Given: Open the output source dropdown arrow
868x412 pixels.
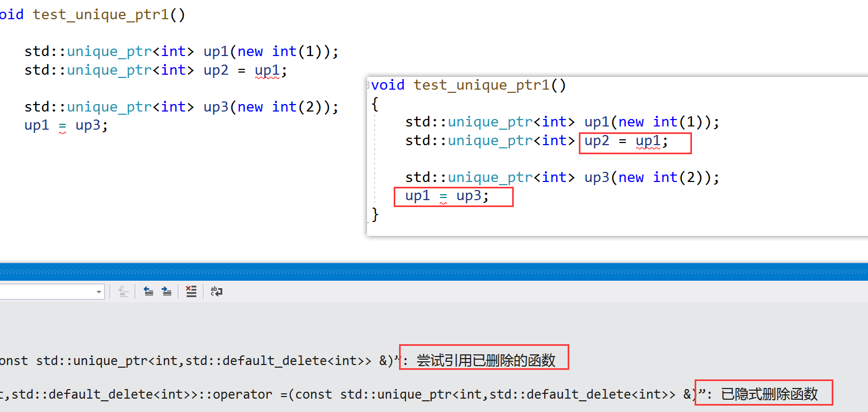Looking at the screenshot, I should click(x=99, y=292).
